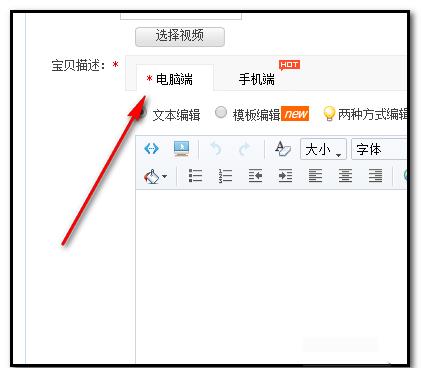
Task: Redo the last edit
Action: click(244, 149)
